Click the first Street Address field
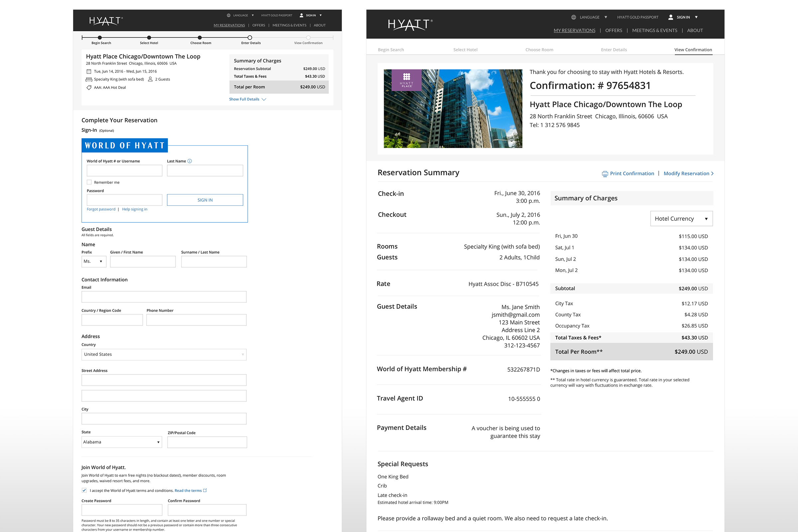This screenshot has width=798, height=532. 164,380
